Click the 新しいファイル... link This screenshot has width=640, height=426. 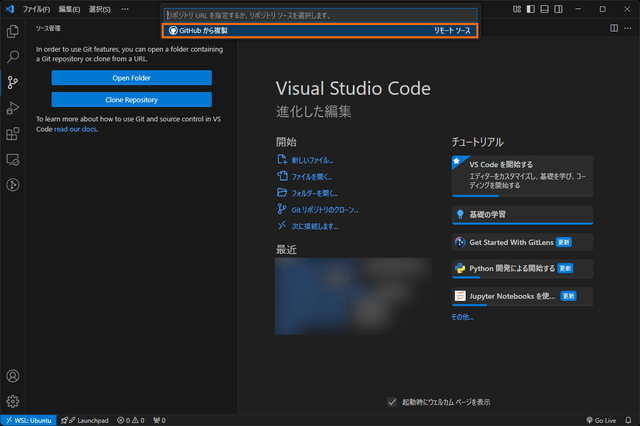point(312,160)
